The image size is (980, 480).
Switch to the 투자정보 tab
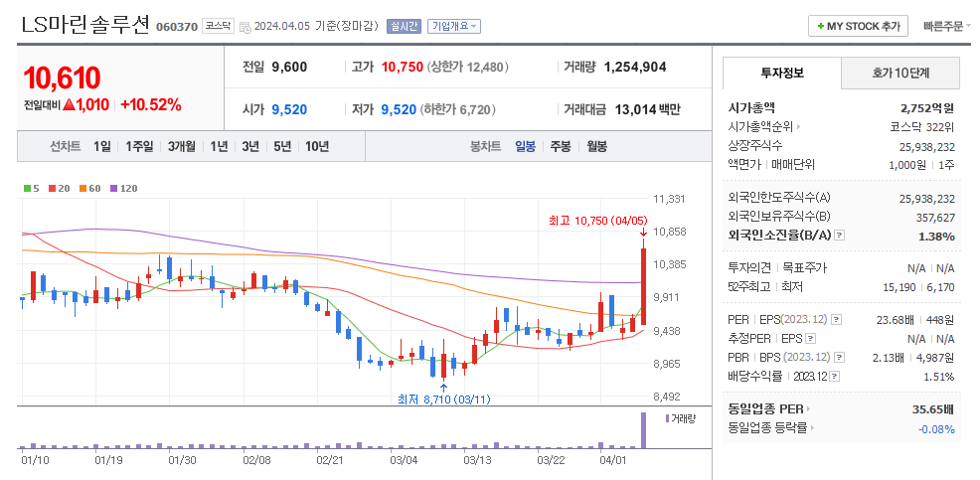coord(782,73)
